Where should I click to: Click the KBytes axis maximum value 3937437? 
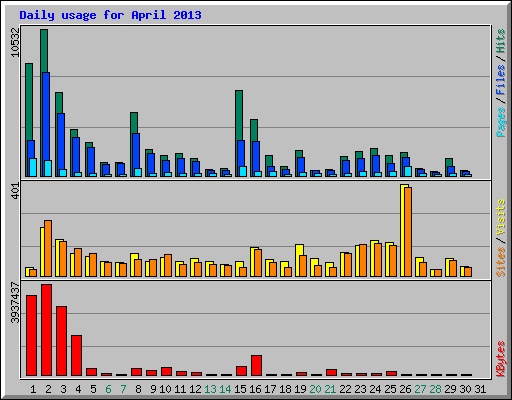click(15, 303)
